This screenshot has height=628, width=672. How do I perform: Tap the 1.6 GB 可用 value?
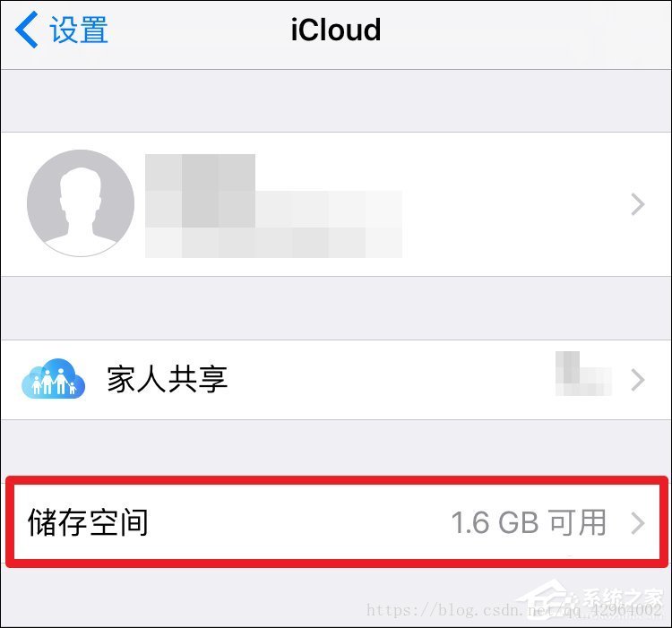[529, 522]
